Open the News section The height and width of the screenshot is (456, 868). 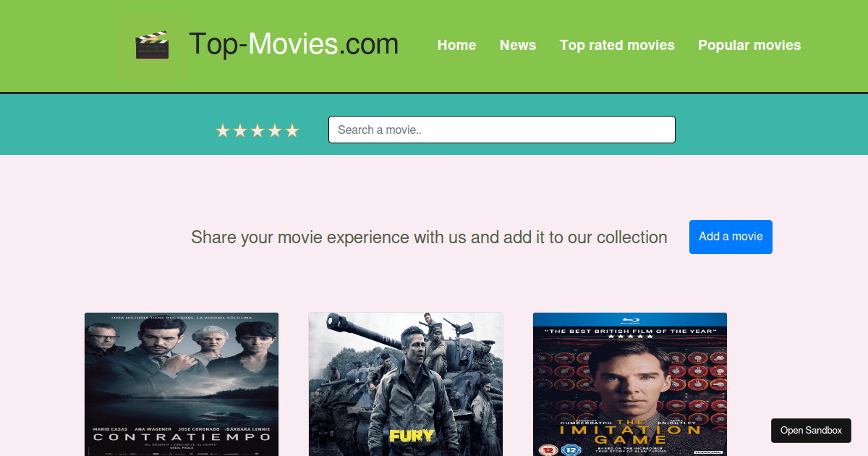coord(518,45)
